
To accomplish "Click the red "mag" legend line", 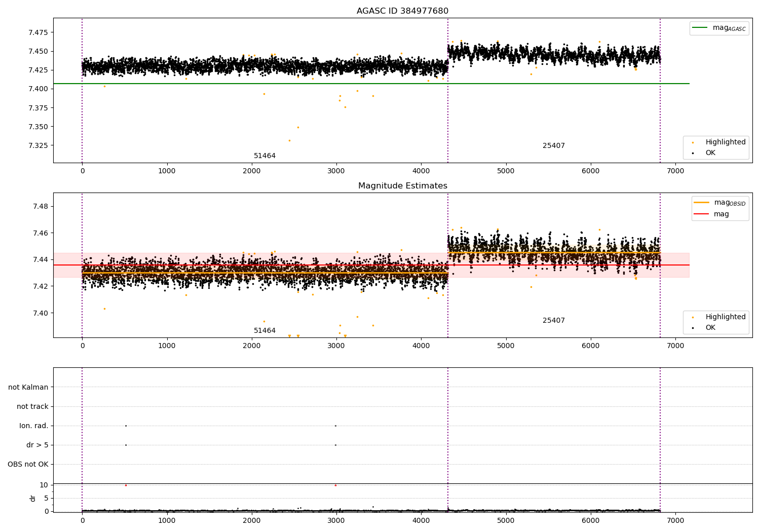I will 701,214.
